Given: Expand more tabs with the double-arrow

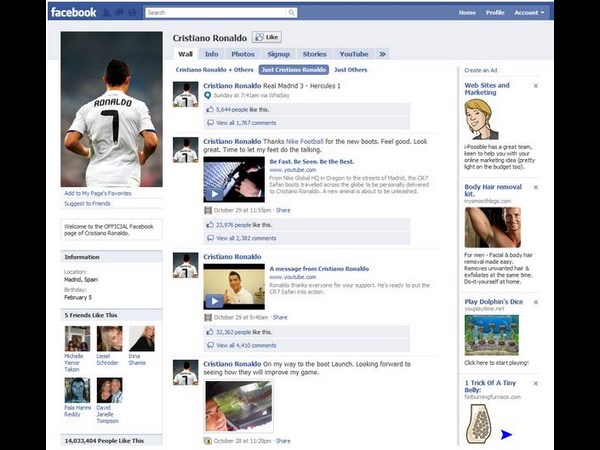Looking at the screenshot, I should pos(382,54).
